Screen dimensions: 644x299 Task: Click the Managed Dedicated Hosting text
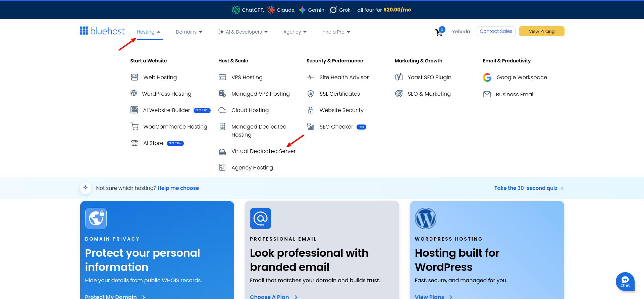point(259,131)
